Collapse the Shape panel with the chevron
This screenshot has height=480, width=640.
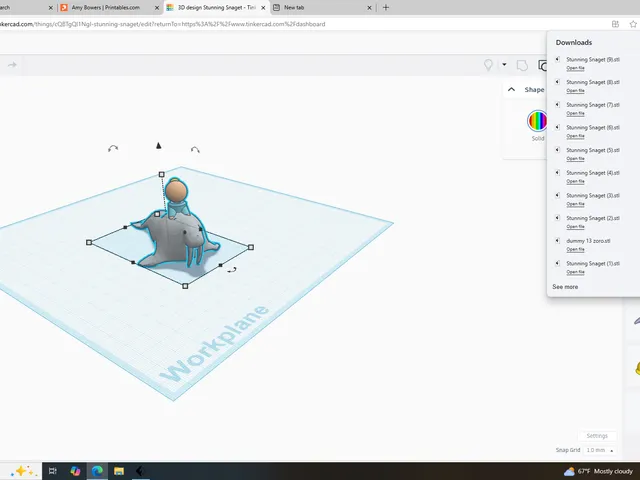(511, 89)
